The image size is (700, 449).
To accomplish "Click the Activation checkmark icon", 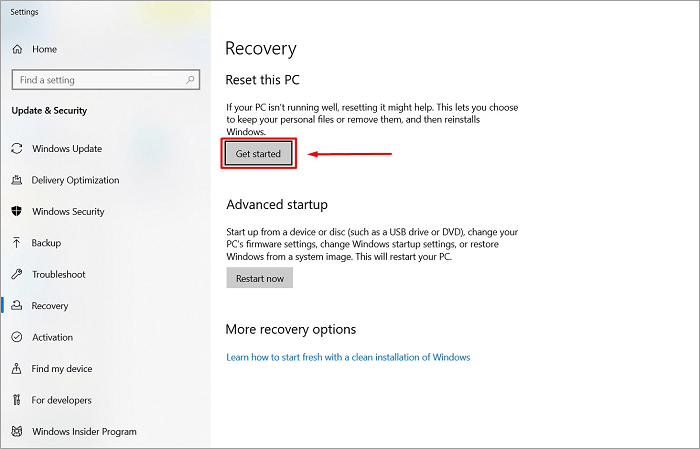I will (x=17, y=338).
